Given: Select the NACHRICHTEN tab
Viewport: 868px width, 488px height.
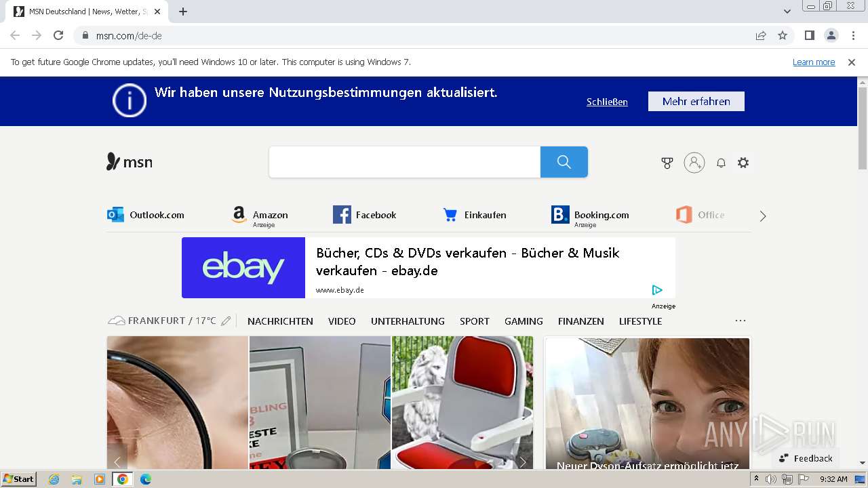Looking at the screenshot, I should tap(280, 321).
